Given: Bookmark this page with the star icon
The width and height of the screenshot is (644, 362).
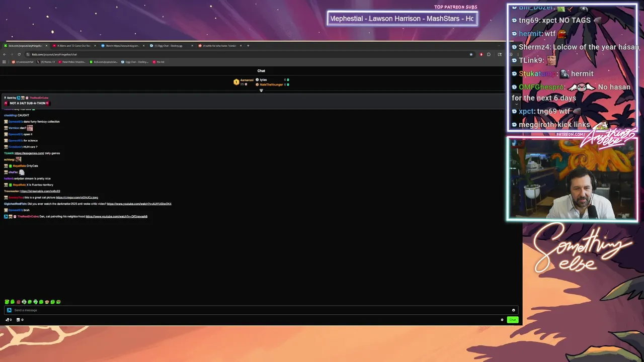Looking at the screenshot, I should pyautogui.click(x=471, y=54).
